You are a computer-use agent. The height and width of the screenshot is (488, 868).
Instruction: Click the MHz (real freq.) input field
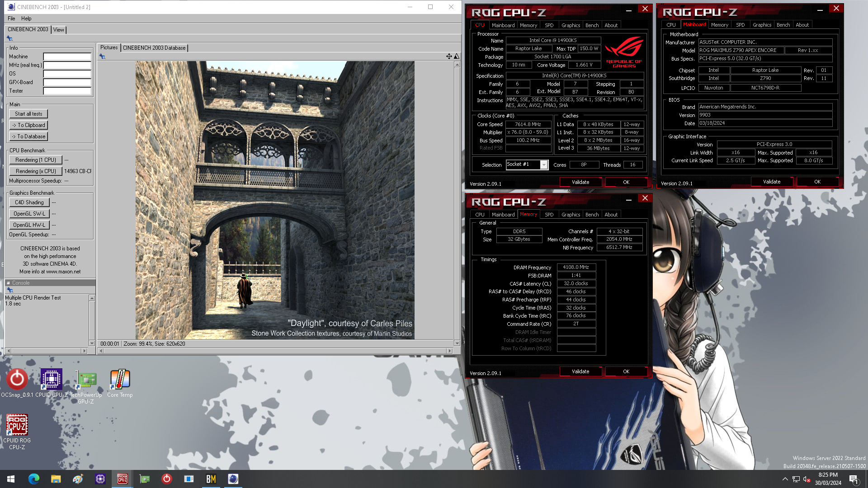click(x=67, y=66)
